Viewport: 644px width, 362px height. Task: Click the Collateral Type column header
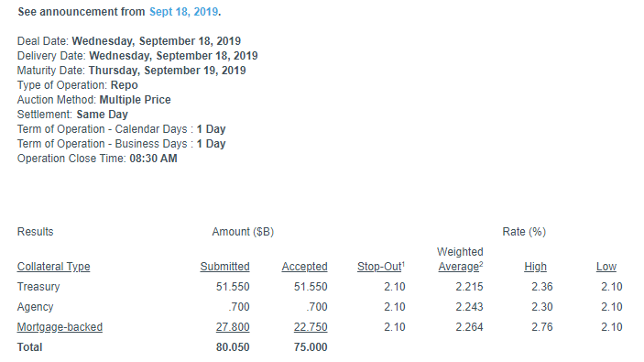pos(53,267)
